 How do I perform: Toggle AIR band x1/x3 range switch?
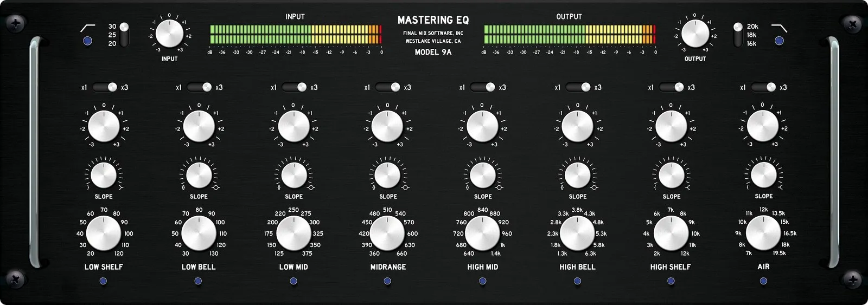point(764,87)
